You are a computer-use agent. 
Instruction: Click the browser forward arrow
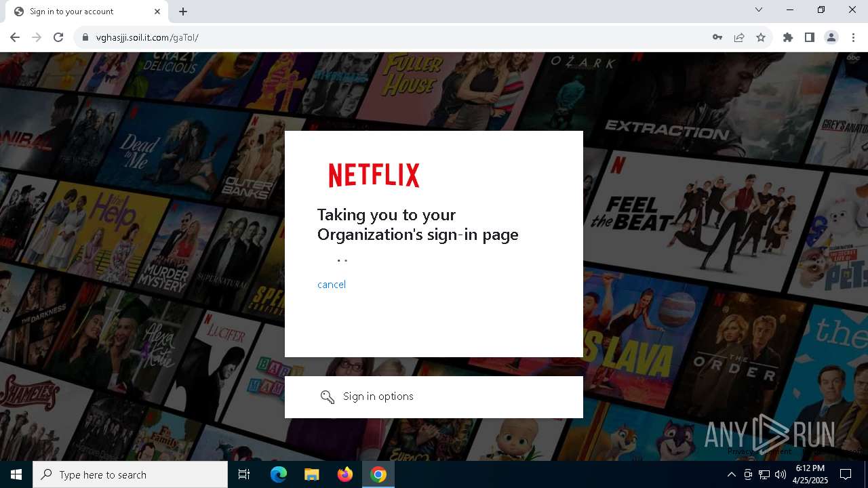click(37, 37)
